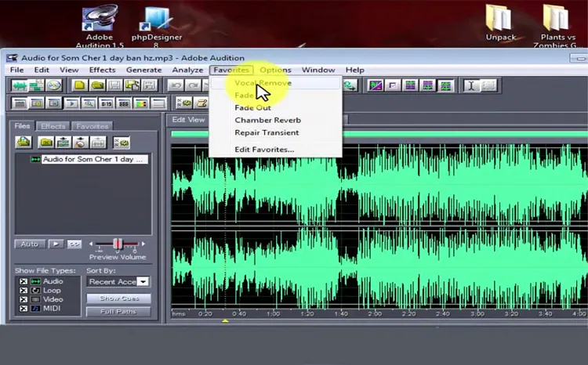The image size is (588, 365).
Task: Toggle Auto preview play button
Action: [30, 244]
